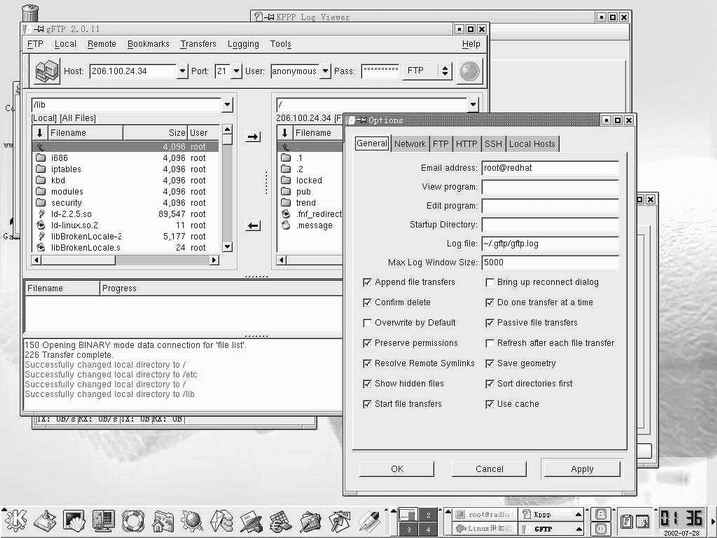Expand the Host address dropdown
The image size is (717, 538).
[x=182, y=71]
